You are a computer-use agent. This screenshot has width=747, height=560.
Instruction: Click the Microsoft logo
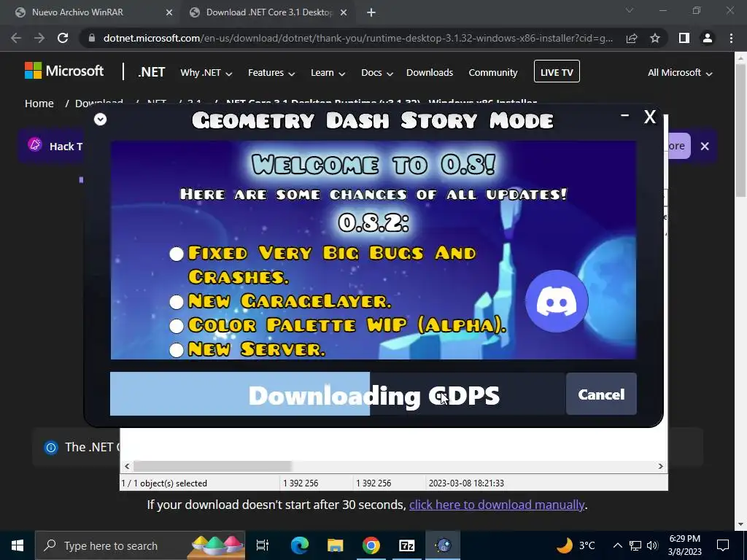point(64,71)
